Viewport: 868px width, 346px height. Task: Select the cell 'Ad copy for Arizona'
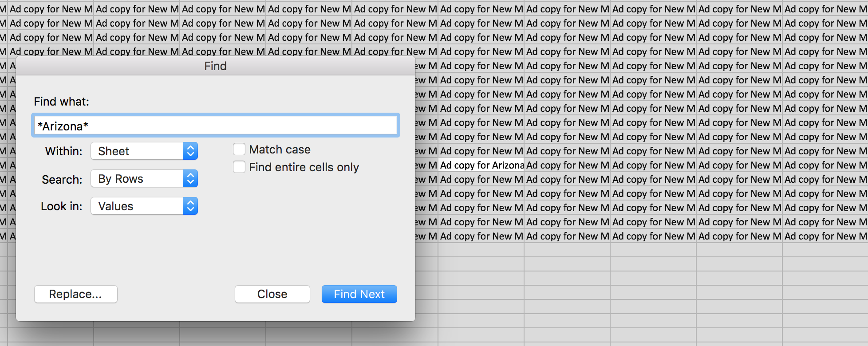coord(481,165)
